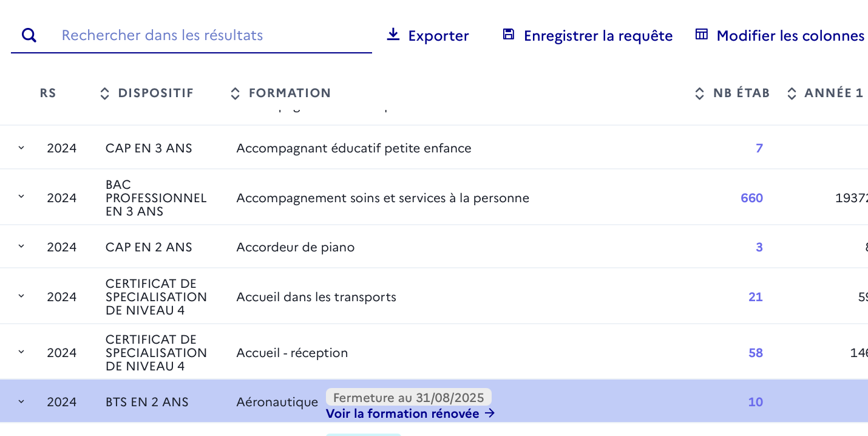Viewport: 868px width, 436px height.
Task: Click the Exporter button label
Action: tap(438, 36)
